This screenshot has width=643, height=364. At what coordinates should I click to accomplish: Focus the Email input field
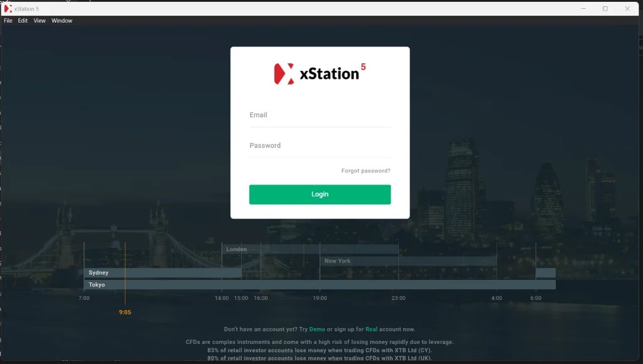(x=320, y=115)
